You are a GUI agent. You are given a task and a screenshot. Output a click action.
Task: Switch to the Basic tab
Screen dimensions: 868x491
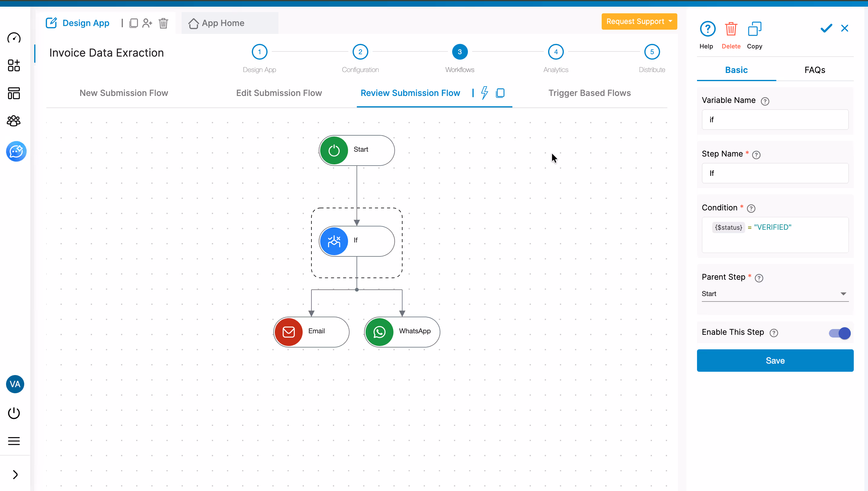coord(736,70)
